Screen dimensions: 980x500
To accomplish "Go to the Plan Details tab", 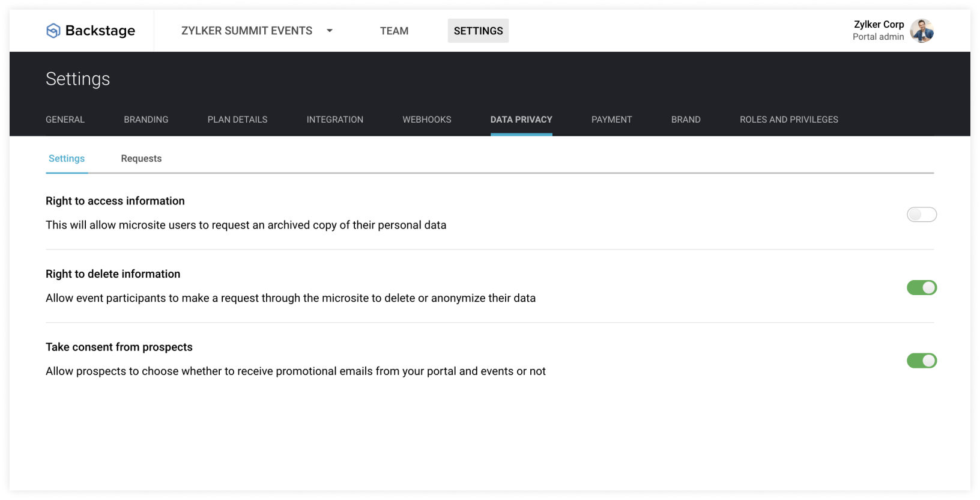I will pyautogui.click(x=237, y=120).
